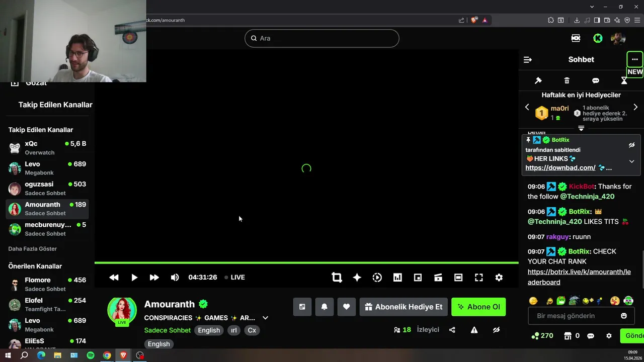Open the user profile avatar menu
Screen dimensions: 644x362
[x=618, y=38]
